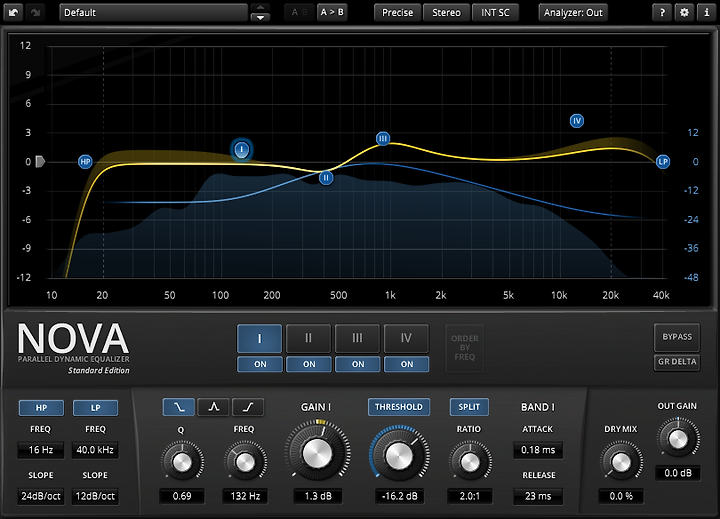Open settings gear icon
This screenshot has height=519, width=720.
684,12
